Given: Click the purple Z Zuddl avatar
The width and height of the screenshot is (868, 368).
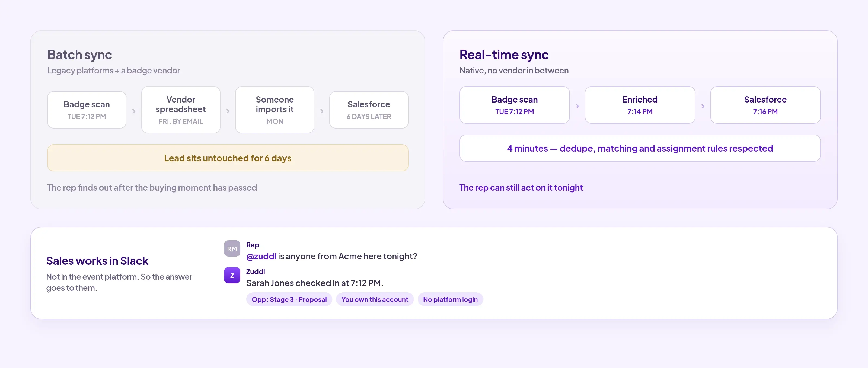Looking at the screenshot, I should click(232, 275).
